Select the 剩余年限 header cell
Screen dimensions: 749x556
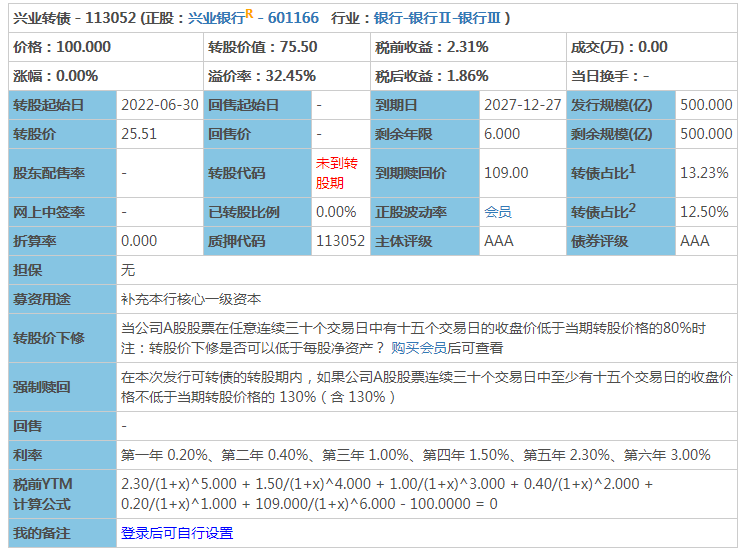pyautogui.click(x=425, y=134)
